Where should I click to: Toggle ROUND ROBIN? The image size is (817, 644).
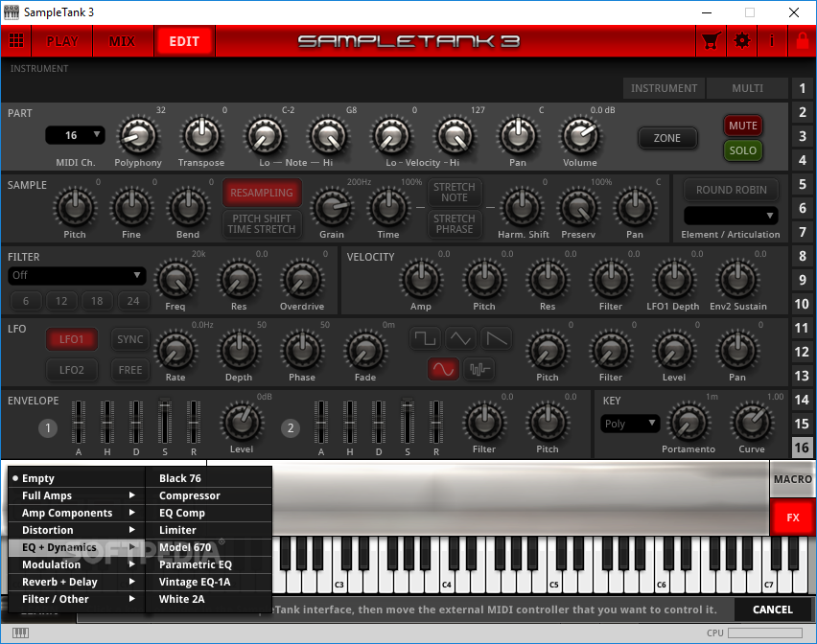pyautogui.click(x=731, y=190)
